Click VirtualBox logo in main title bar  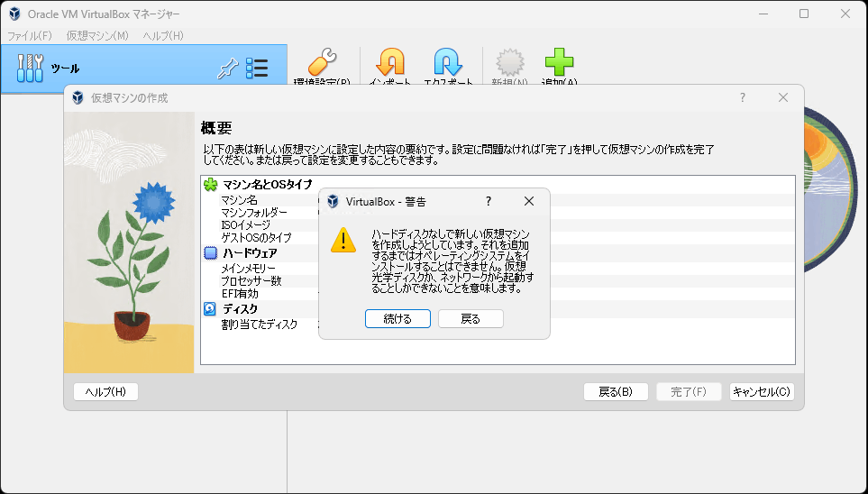point(15,14)
